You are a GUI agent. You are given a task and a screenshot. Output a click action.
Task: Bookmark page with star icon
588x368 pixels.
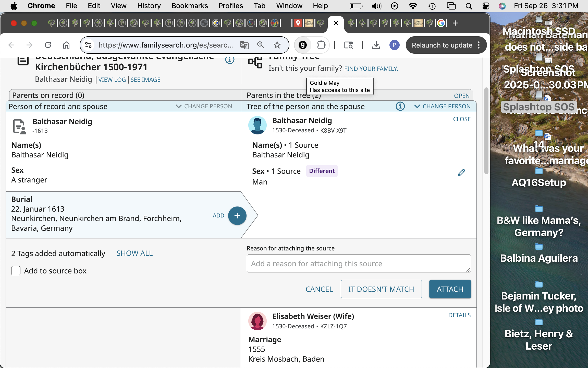(277, 45)
